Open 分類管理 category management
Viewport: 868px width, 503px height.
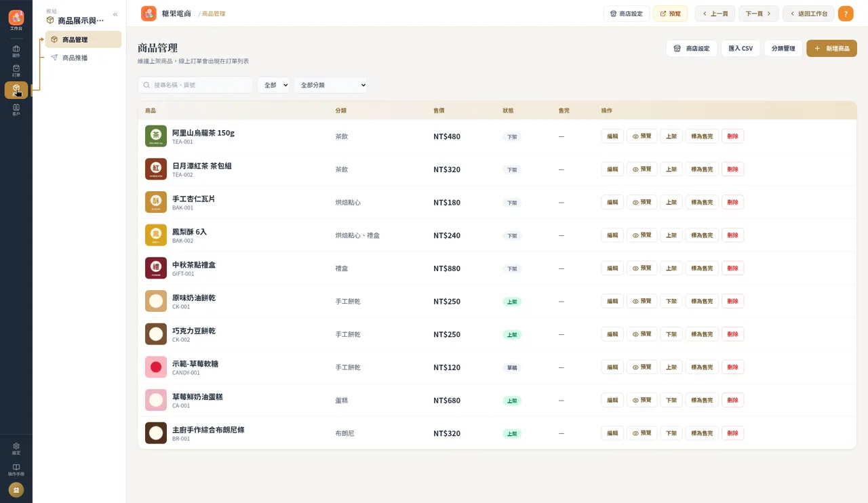point(783,48)
